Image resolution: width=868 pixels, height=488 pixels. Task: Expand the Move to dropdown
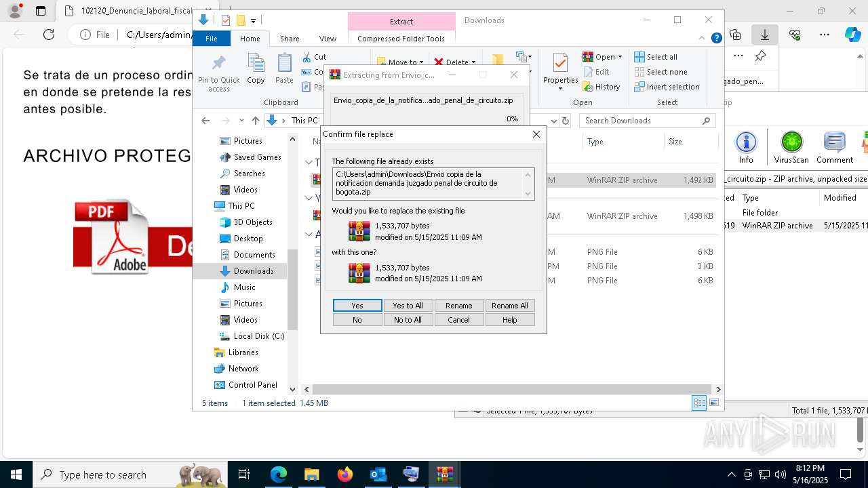[x=421, y=62]
